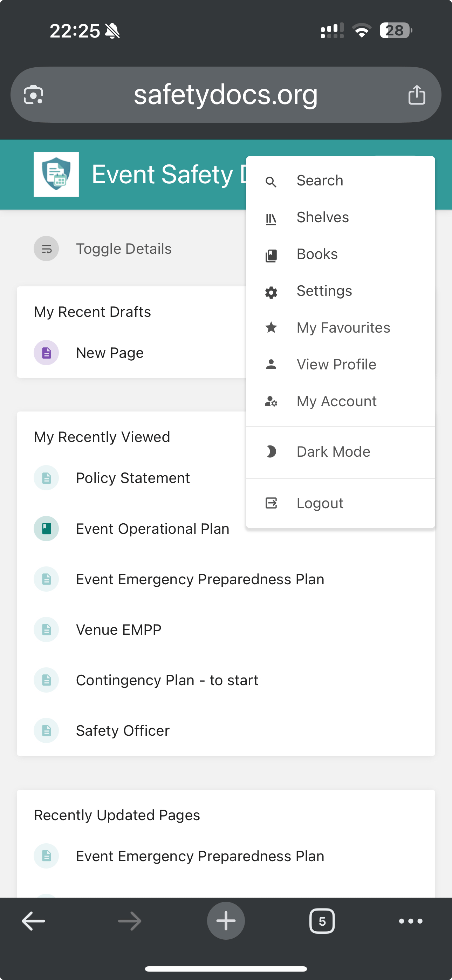
Task: Tap the Contingency Plan page icon
Action: pos(46,680)
